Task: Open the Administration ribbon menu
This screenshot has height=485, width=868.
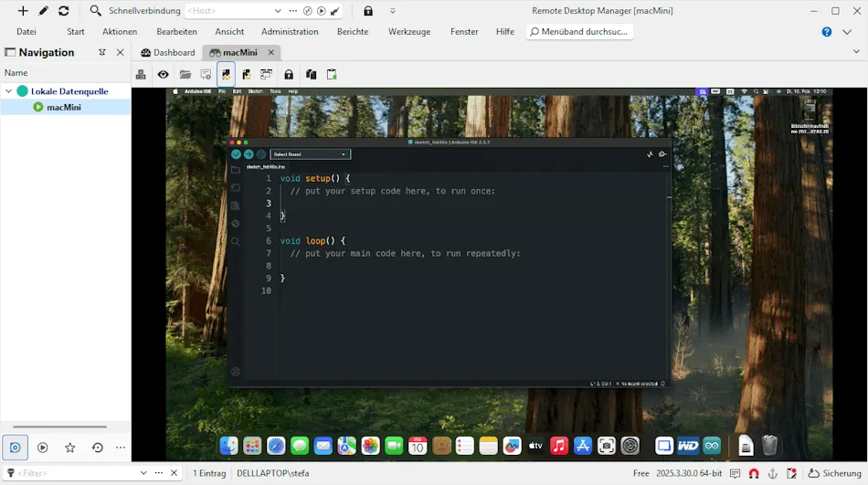Action: coord(290,31)
